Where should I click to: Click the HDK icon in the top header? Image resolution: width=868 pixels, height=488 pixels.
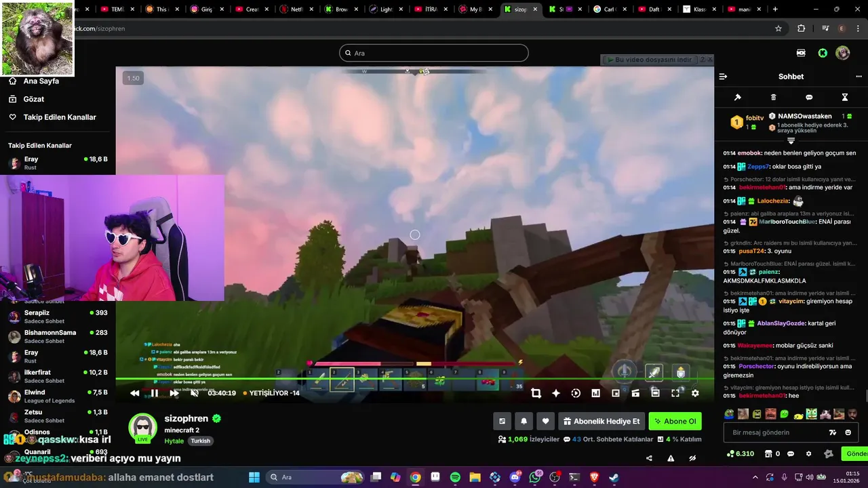[x=801, y=53]
